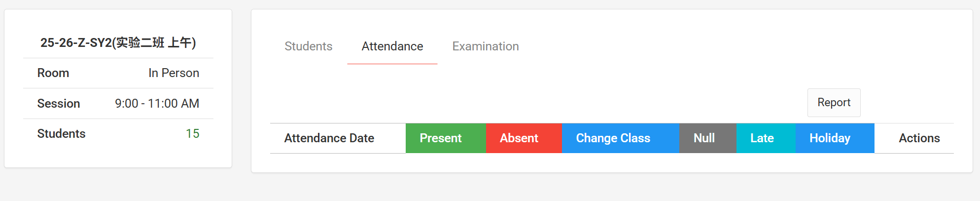
Task: Click the Room label in class card
Action: [53, 73]
